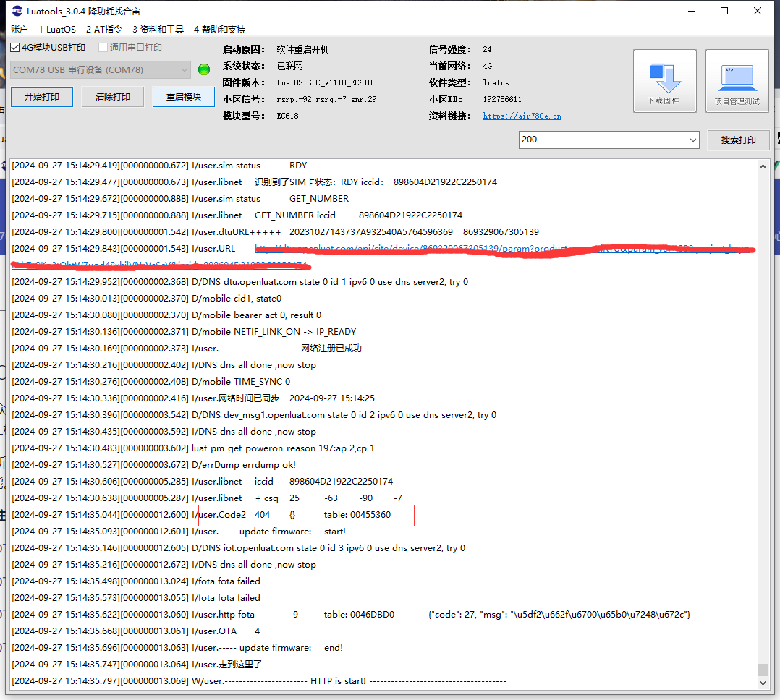
Task: Click the '网络注册已成功' log line
Action: tap(228, 349)
